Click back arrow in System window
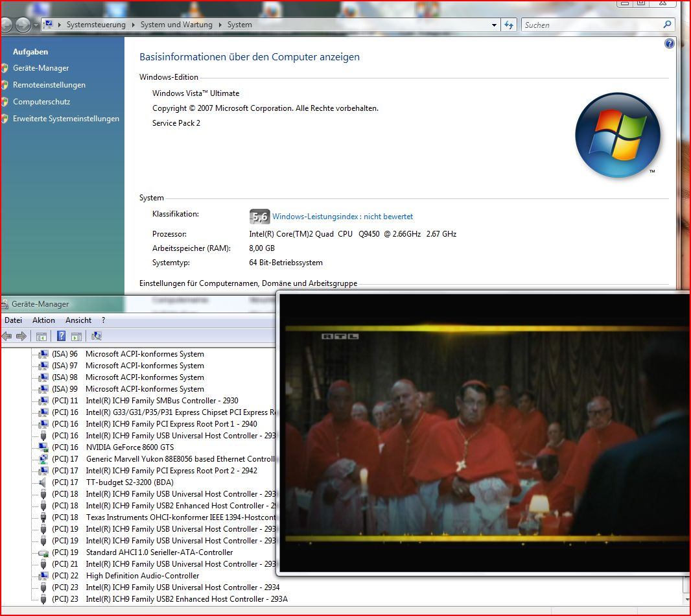 click(6, 25)
